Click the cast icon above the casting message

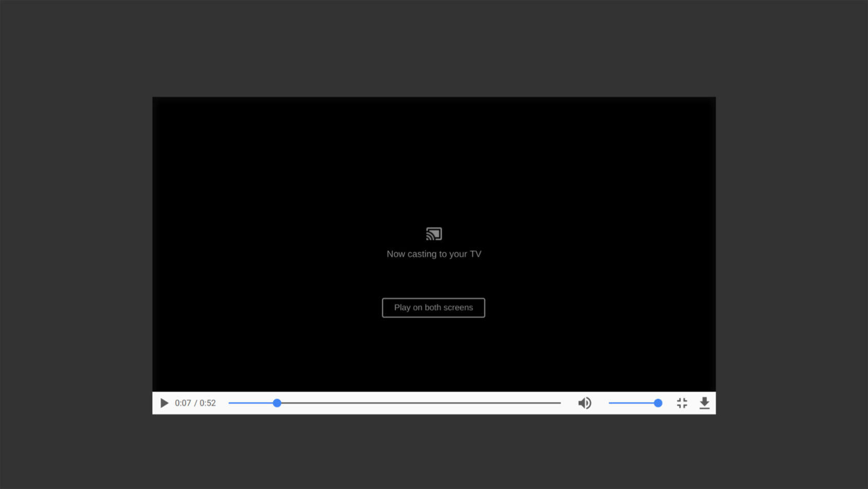[x=434, y=234]
